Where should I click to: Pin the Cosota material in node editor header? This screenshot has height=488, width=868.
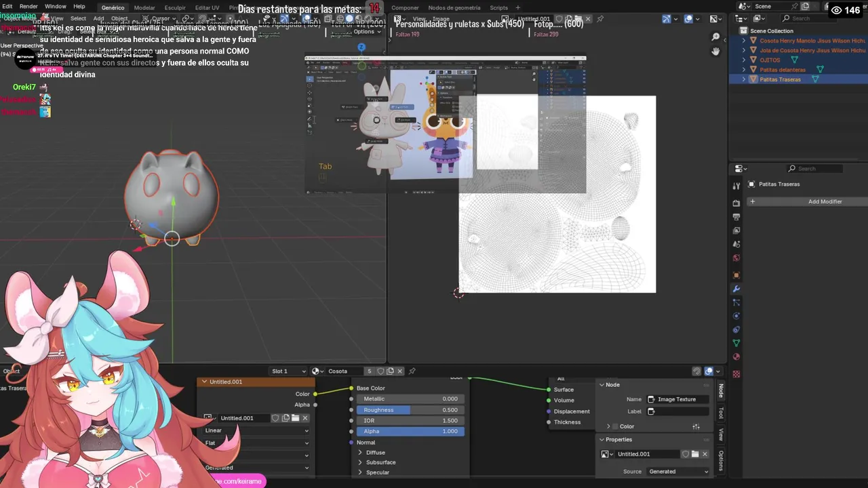[x=412, y=371]
